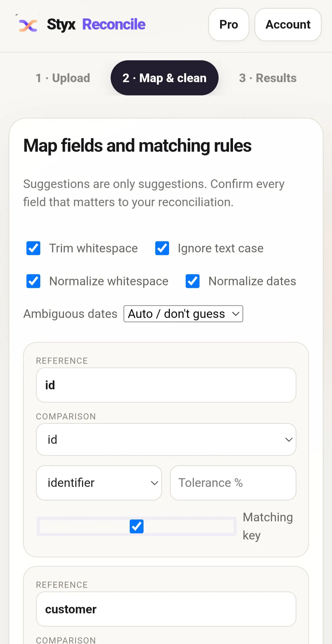Switch to the Results step tab
This screenshot has height=644, width=332.
(x=268, y=78)
